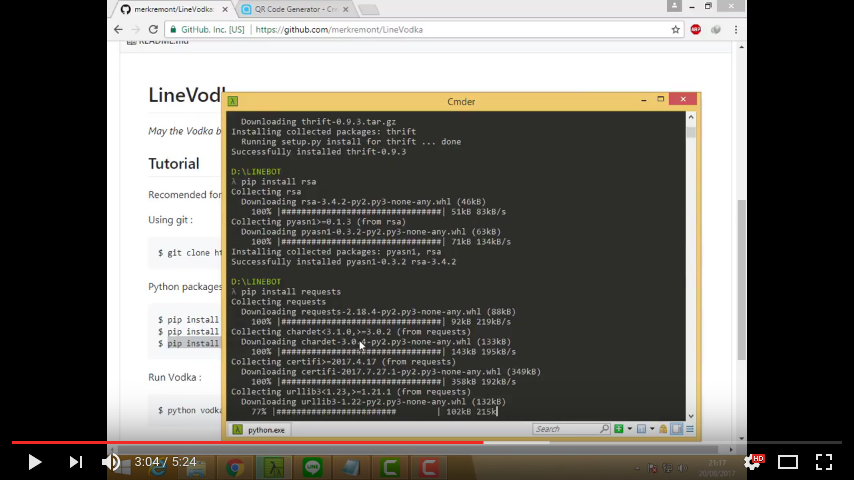Viewport: 854px width, 480px height.
Task: Click the Cmder lambda title icon
Action: pos(233,101)
